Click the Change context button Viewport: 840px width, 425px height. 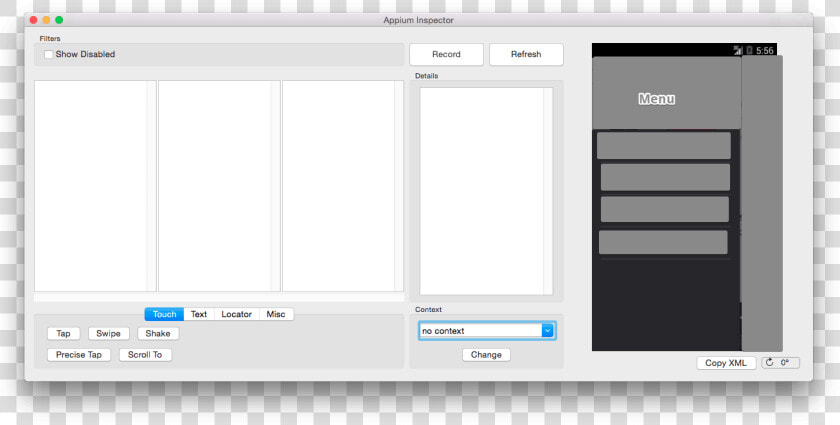[x=486, y=355]
